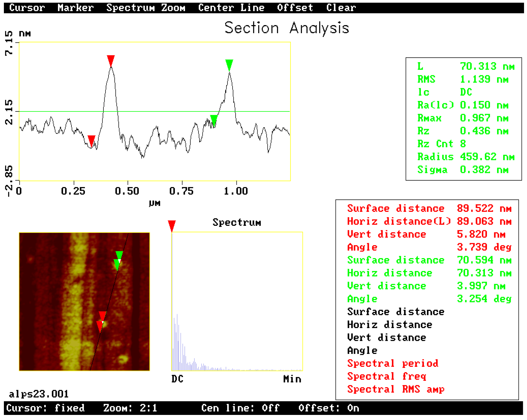Click the green markers on the AFM image

[118, 260]
